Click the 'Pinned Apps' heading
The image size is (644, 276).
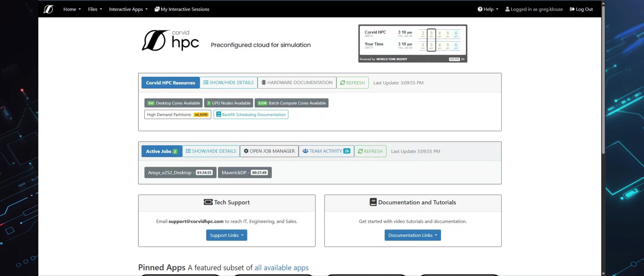coord(162,267)
